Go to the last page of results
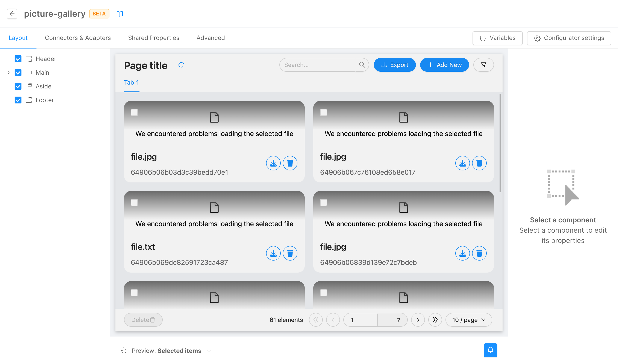 (435, 320)
